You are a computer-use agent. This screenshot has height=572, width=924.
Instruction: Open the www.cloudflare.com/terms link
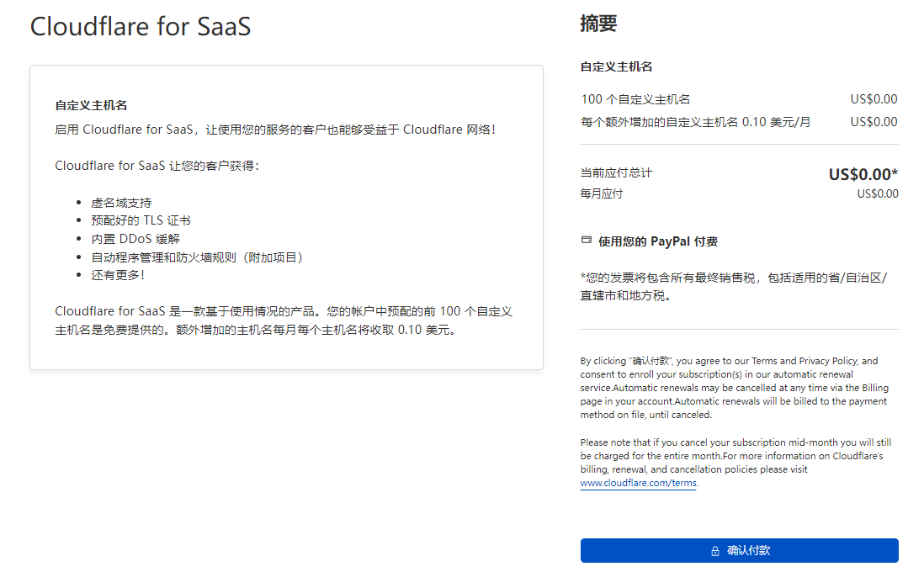tap(638, 483)
